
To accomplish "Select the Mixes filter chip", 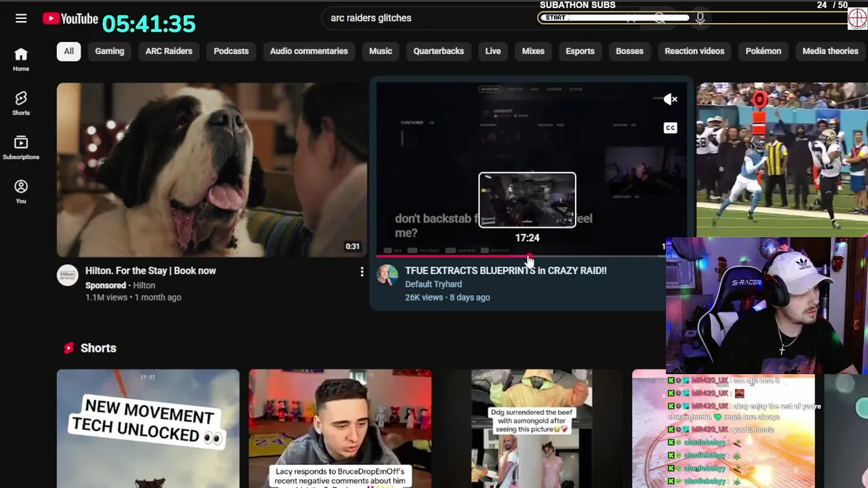I will [x=533, y=51].
